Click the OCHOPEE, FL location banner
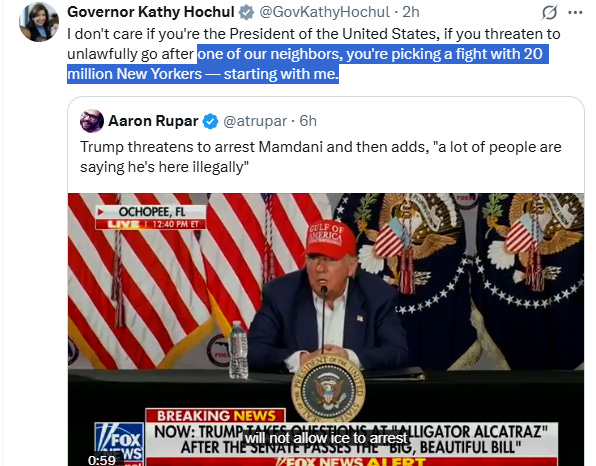The height and width of the screenshot is (466, 596). pyautogui.click(x=151, y=212)
